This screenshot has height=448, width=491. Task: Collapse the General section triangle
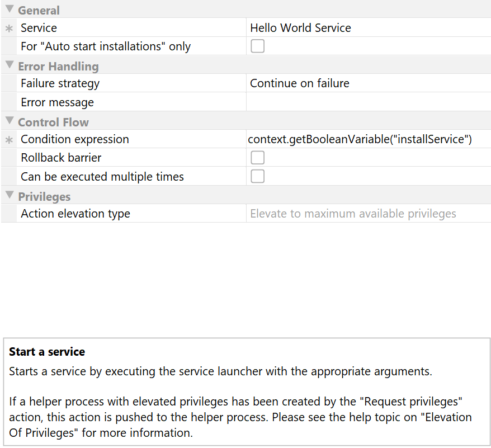pos(10,9)
